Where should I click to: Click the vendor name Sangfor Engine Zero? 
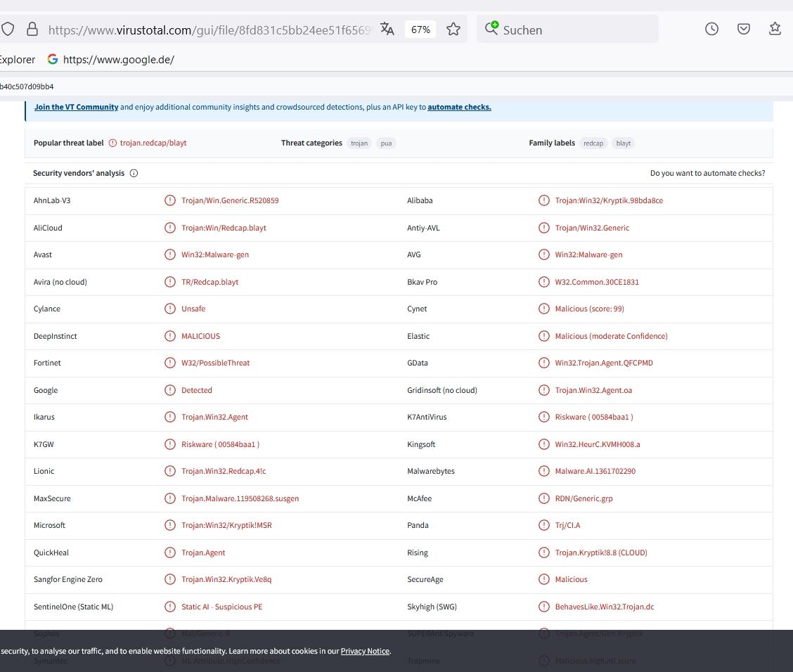click(x=67, y=579)
